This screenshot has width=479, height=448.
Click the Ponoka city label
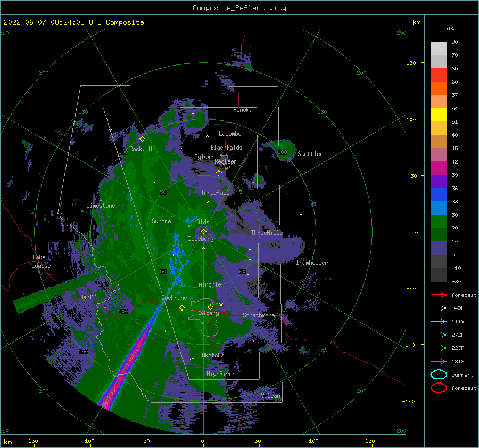pyautogui.click(x=243, y=110)
